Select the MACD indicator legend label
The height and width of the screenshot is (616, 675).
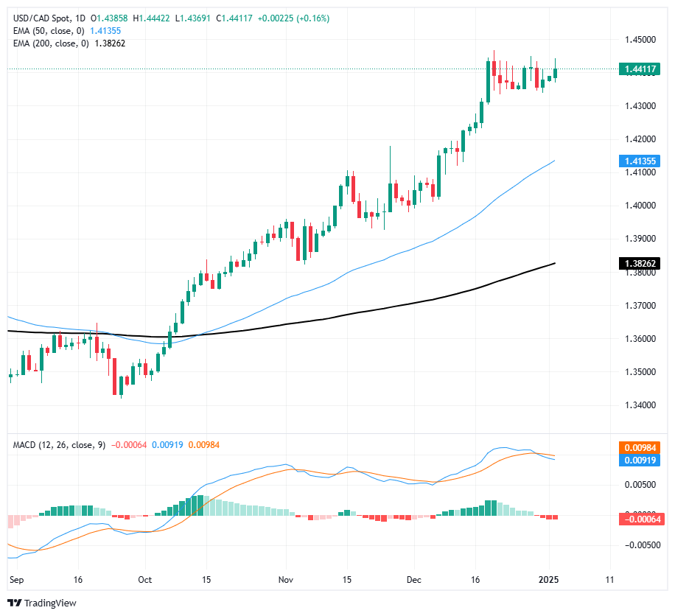click(x=59, y=444)
